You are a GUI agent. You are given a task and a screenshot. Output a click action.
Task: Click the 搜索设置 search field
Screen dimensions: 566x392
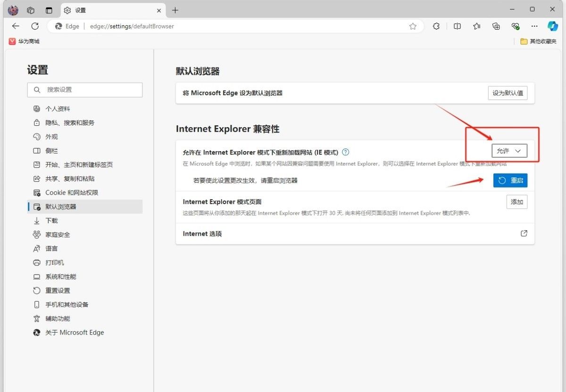[85, 90]
